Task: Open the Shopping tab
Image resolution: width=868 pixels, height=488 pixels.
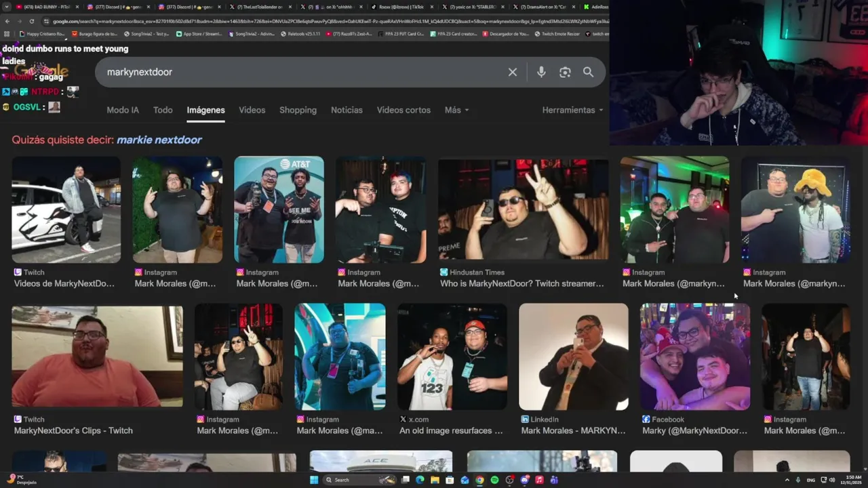Action: click(298, 110)
